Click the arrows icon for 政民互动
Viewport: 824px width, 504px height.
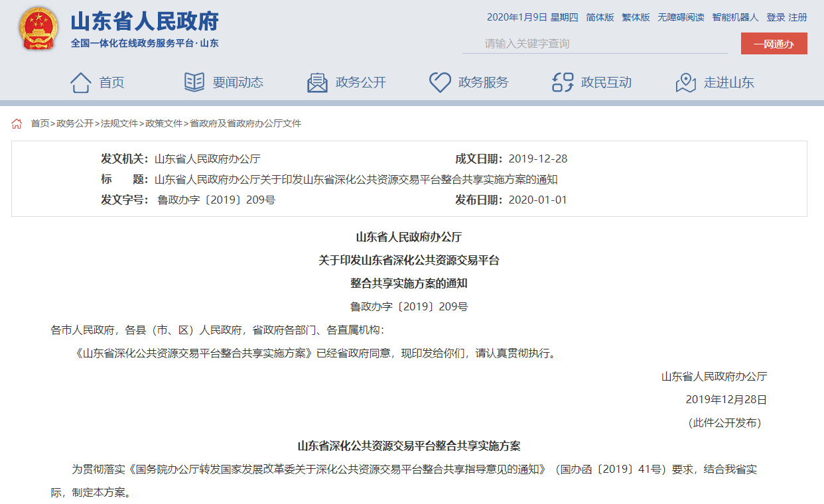563,83
